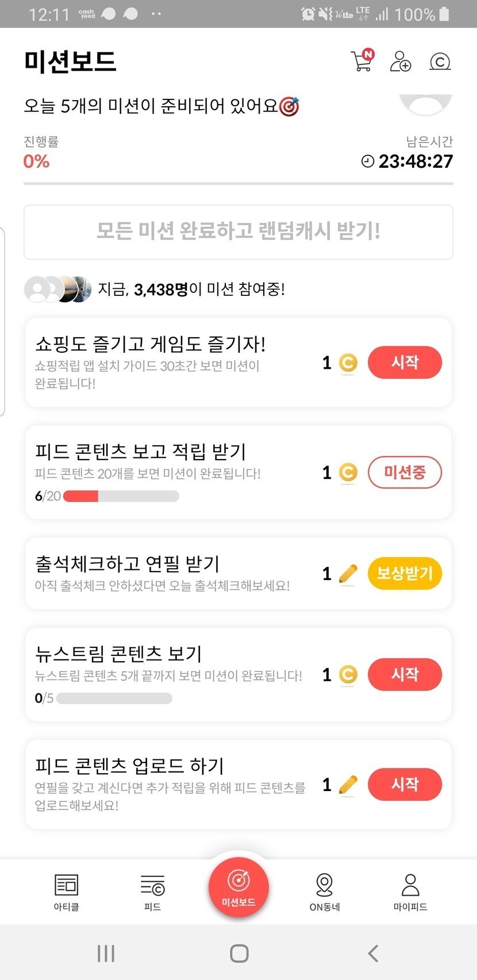Start the 뉴스트림 콘텐츠 보기 mission
477x980 pixels.
[x=405, y=674]
